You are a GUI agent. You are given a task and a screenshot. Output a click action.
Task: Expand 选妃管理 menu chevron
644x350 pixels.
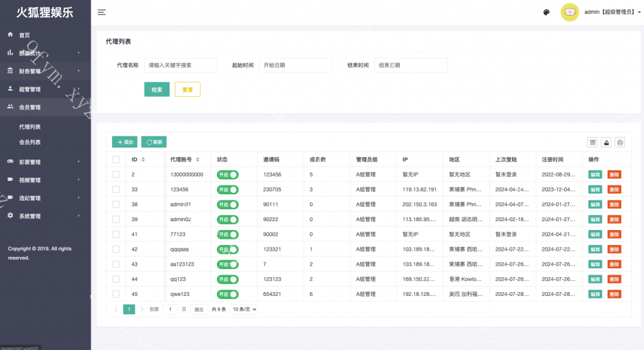[x=79, y=198]
